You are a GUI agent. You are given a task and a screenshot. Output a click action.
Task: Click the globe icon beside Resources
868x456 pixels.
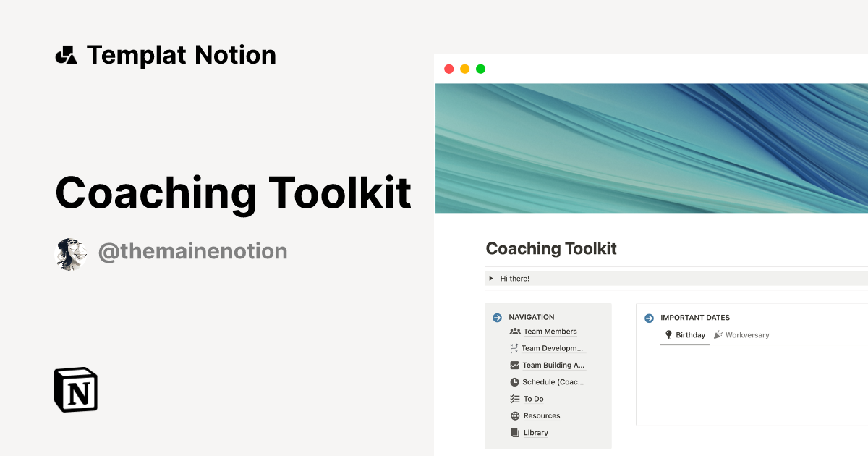514,415
